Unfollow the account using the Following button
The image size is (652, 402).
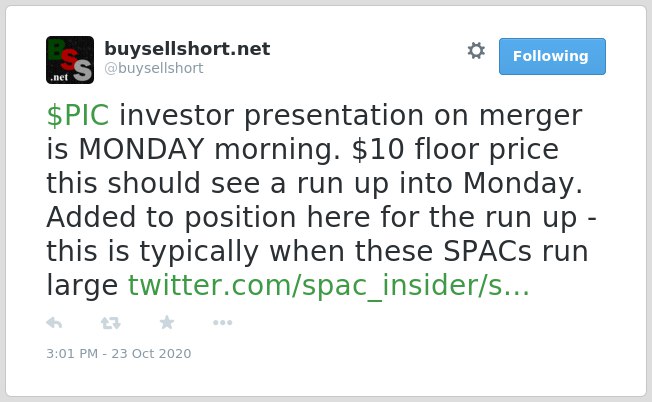[552, 57]
